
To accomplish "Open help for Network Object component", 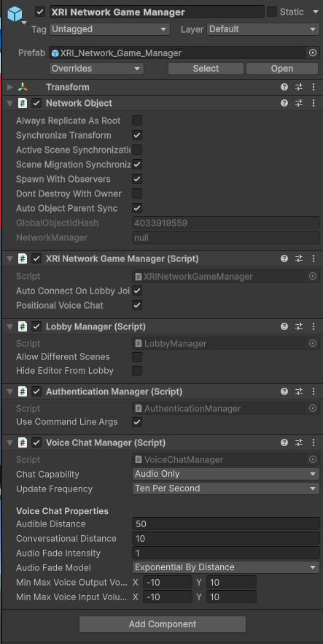I will pyautogui.click(x=284, y=103).
